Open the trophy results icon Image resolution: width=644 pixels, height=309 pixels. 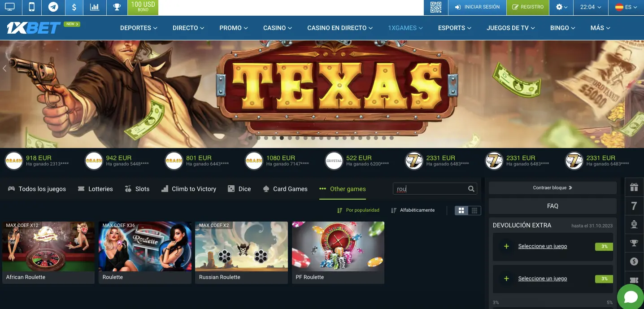pyautogui.click(x=117, y=7)
